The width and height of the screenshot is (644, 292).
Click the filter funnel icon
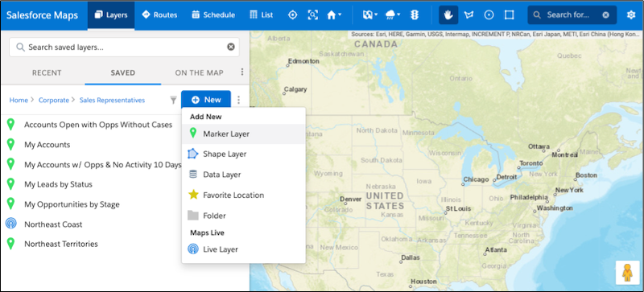(173, 100)
